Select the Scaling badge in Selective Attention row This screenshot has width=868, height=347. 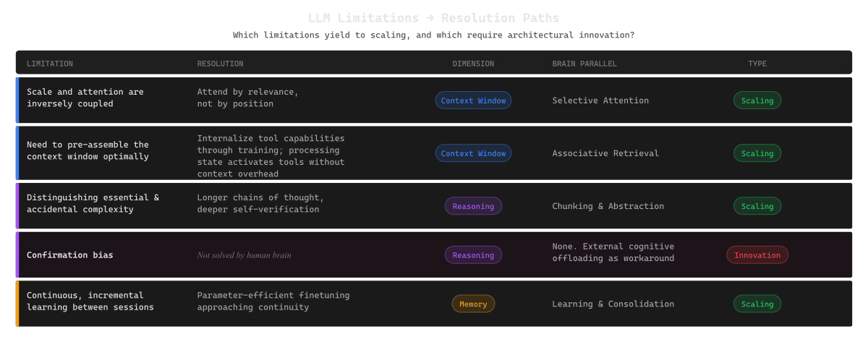point(757,100)
